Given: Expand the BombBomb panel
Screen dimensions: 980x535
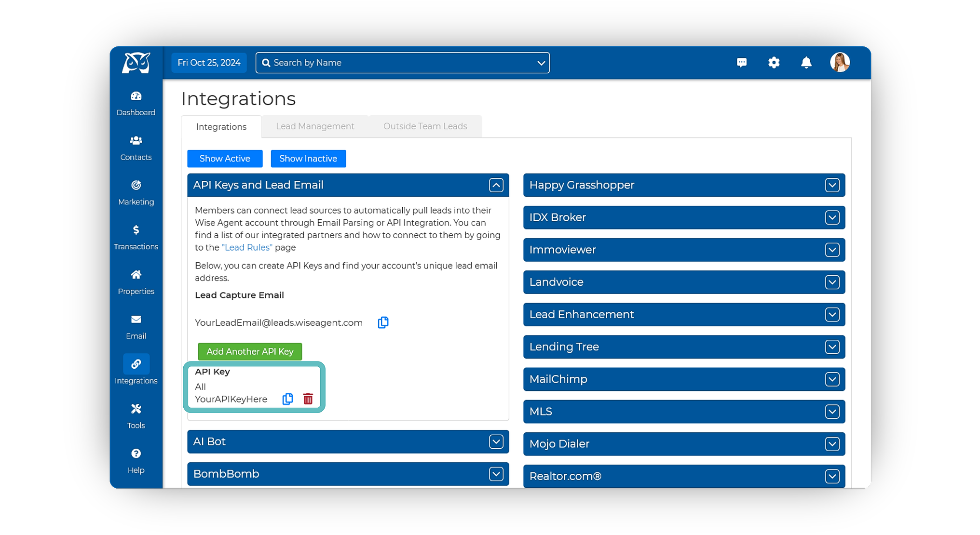Looking at the screenshot, I should click(496, 474).
